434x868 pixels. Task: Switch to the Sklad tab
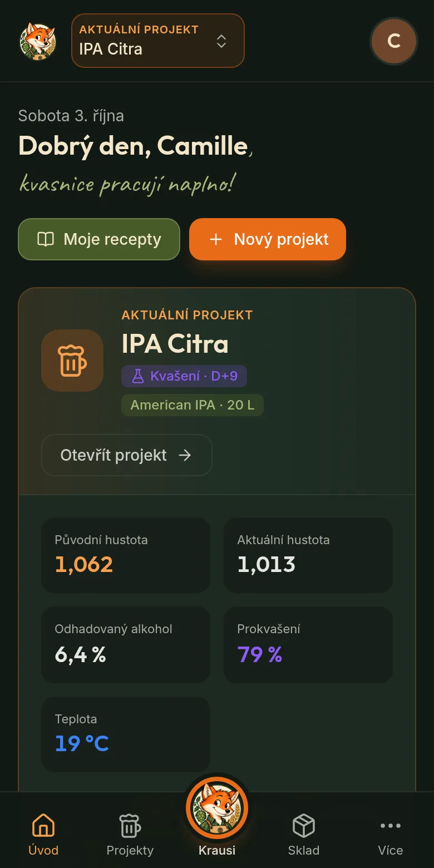(304, 835)
